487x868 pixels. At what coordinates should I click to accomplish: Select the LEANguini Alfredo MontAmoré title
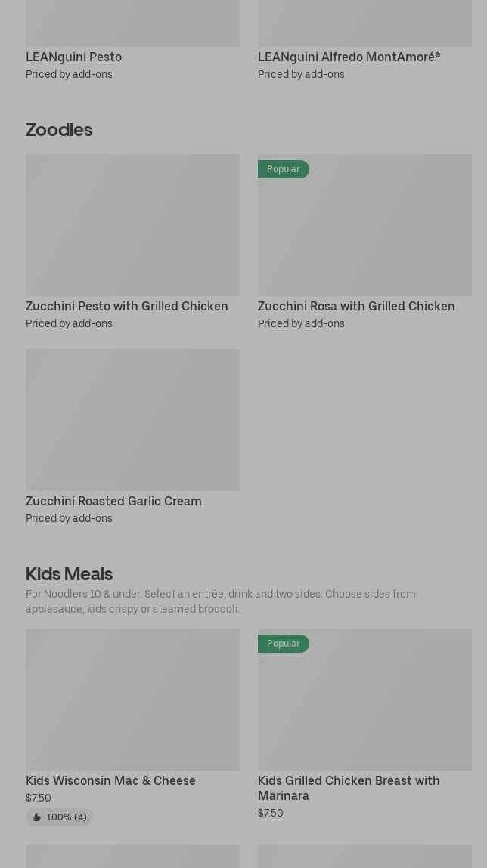[x=349, y=57]
